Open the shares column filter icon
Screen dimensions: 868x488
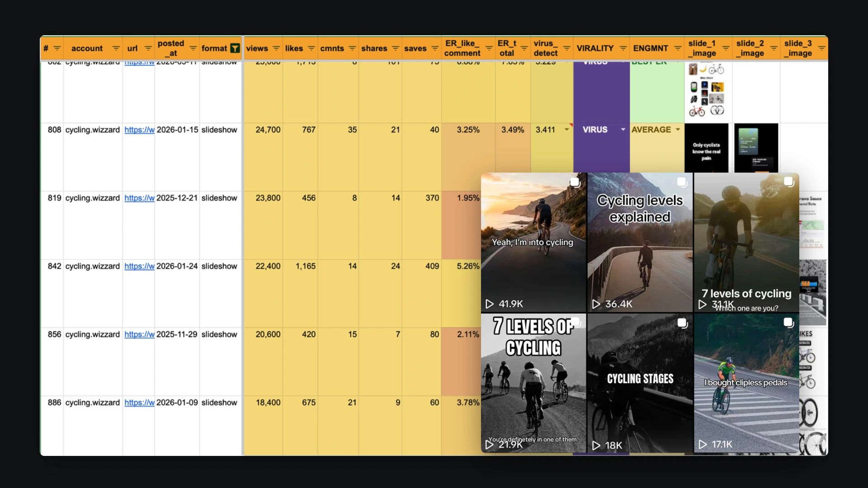pyautogui.click(x=396, y=48)
